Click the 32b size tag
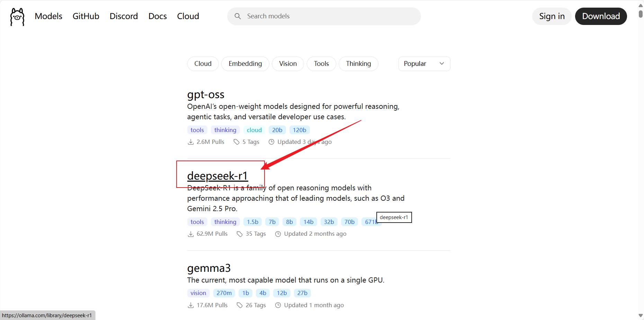Screen dimensions: 644x320 [329, 222]
